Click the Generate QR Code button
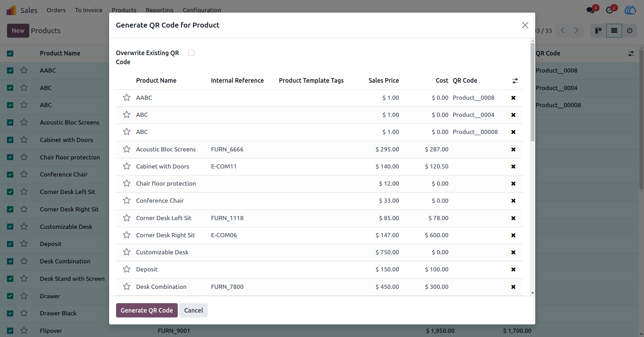644x337 pixels. coord(147,310)
